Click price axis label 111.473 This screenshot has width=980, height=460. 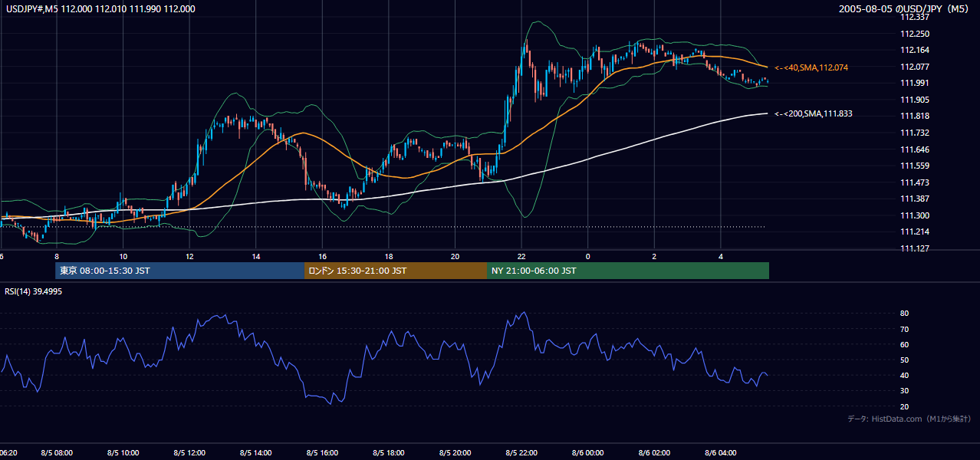[916, 182]
